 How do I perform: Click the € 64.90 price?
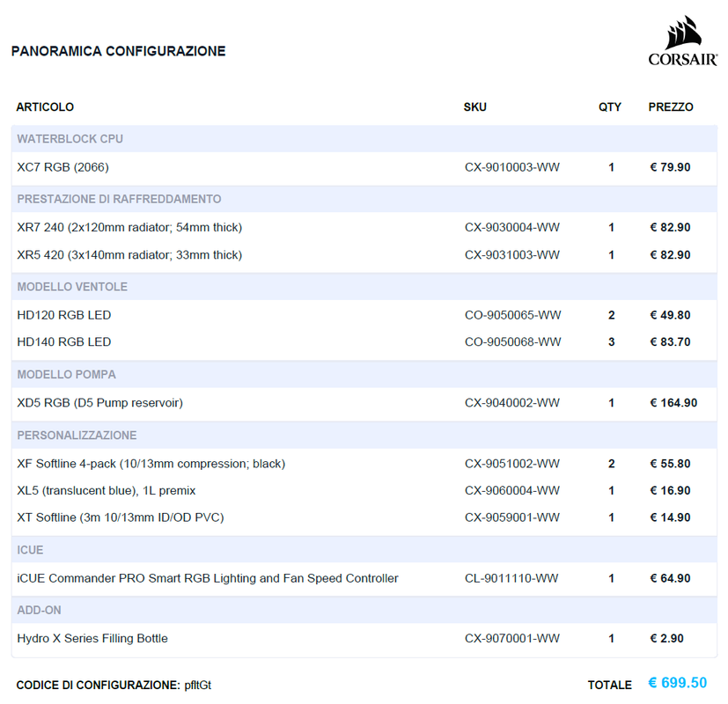coord(670,578)
